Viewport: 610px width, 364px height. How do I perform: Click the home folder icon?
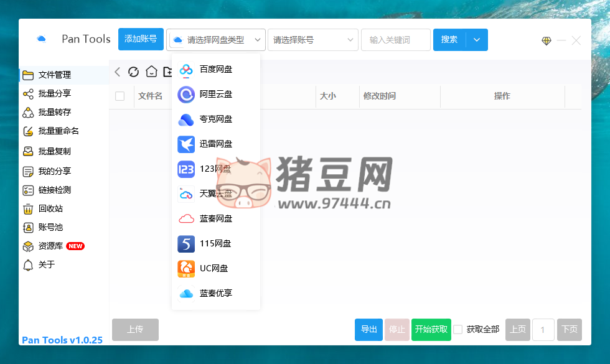pyautogui.click(x=151, y=72)
